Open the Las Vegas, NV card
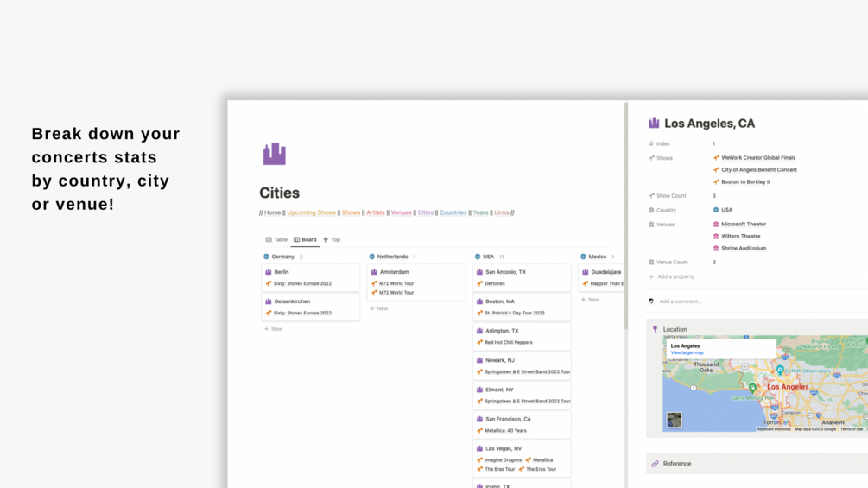Viewport: 868px width, 488px height. point(522,459)
